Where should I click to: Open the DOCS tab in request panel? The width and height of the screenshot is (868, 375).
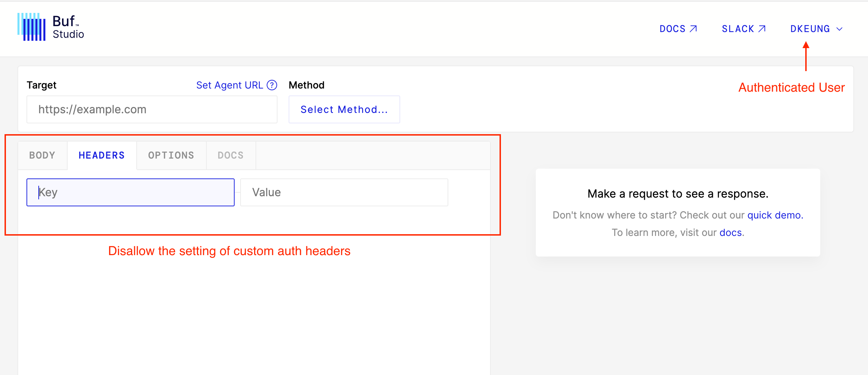coord(231,155)
